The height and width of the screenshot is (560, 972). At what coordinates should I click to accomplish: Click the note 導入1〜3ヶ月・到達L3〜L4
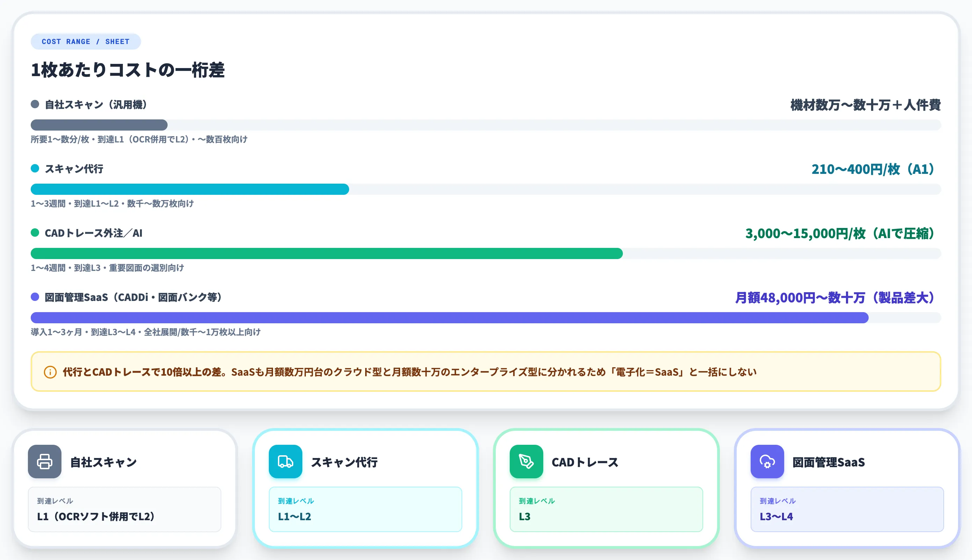coord(145,332)
